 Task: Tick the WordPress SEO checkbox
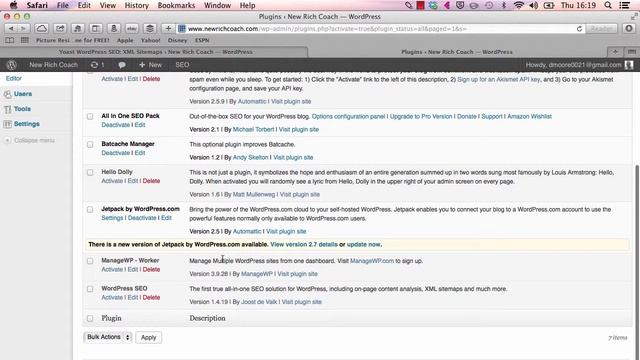pos(90,289)
